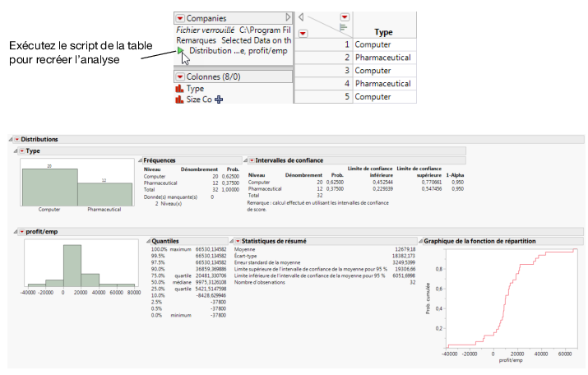Open the Statistiques de résumé red triangle menu

238,241
